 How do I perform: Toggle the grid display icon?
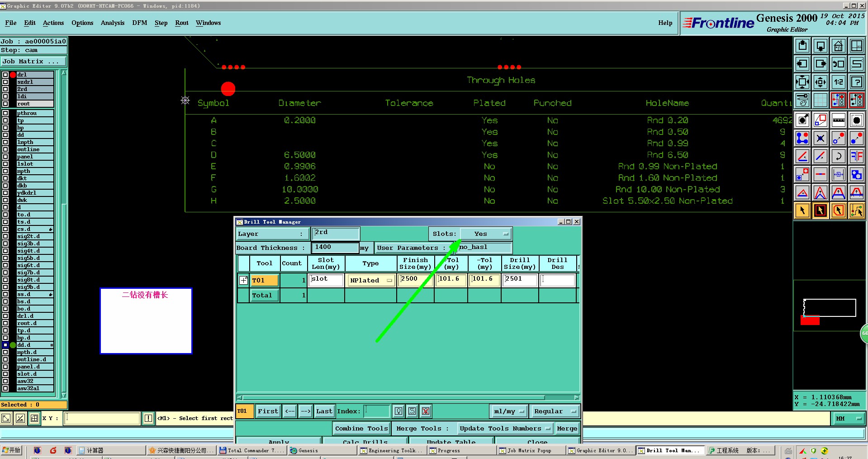pos(821,100)
